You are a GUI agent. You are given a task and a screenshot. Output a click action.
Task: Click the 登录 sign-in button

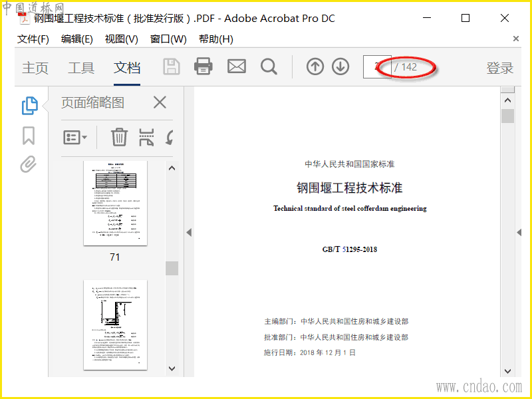pyautogui.click(x=500, y=68)
